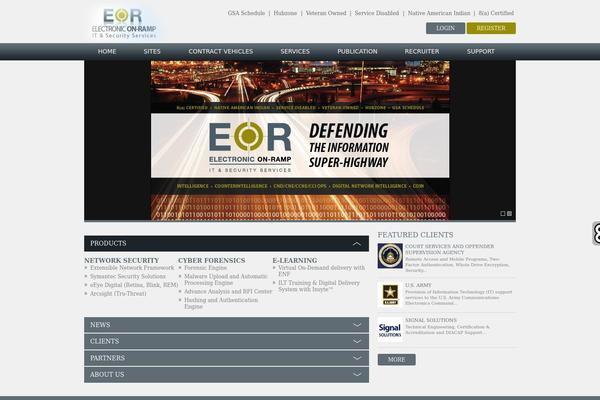Open the Services menu item
The image size is (600, 400).
[x=295, y=51]
